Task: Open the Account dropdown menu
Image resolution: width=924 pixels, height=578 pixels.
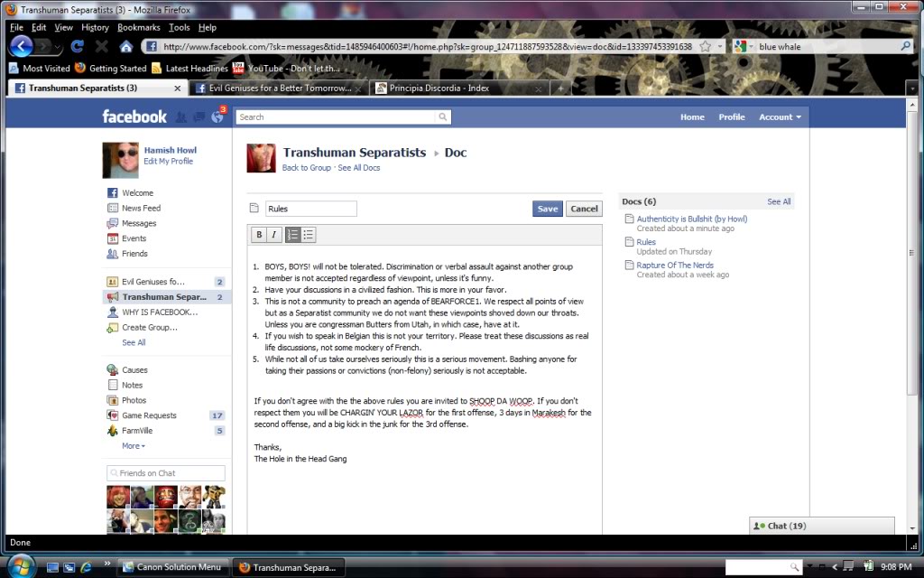Action: 780,117
